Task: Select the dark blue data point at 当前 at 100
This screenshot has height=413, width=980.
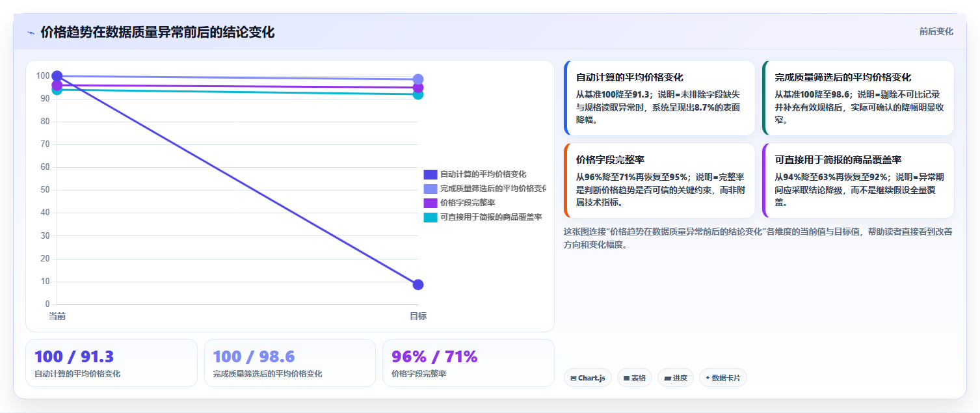Action: 57,76
